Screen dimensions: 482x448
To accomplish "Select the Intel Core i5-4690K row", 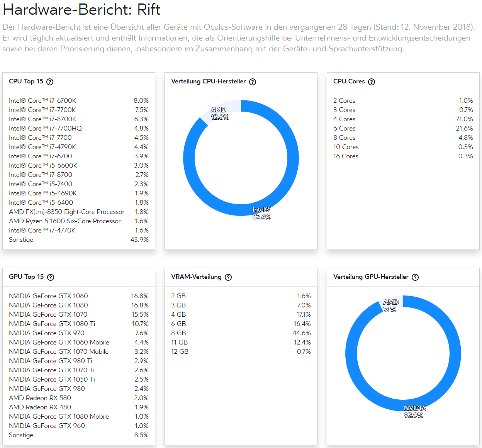I will (79, 193).
